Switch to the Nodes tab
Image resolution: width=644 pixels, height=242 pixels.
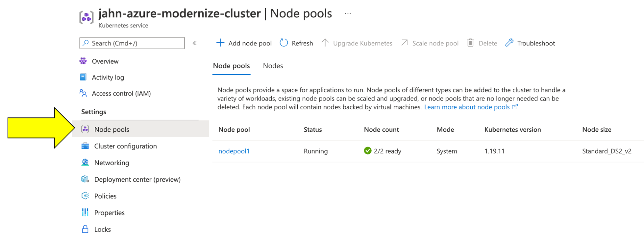[273, 66]
